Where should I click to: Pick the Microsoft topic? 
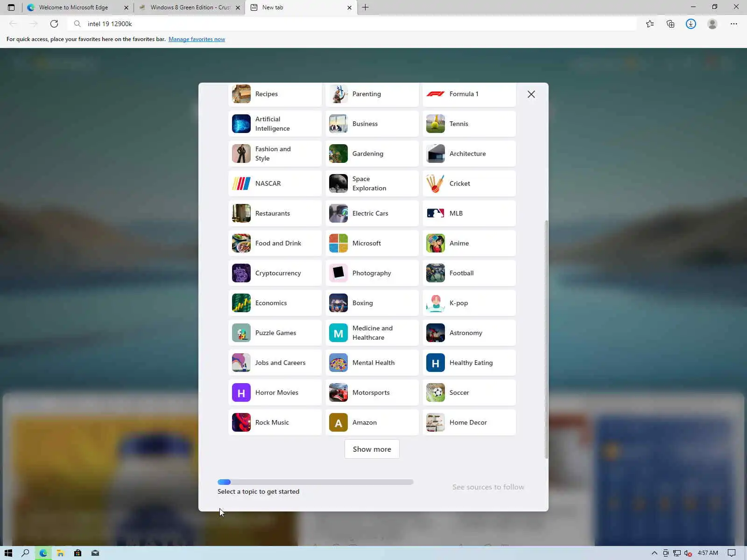[x=372, y=243]
